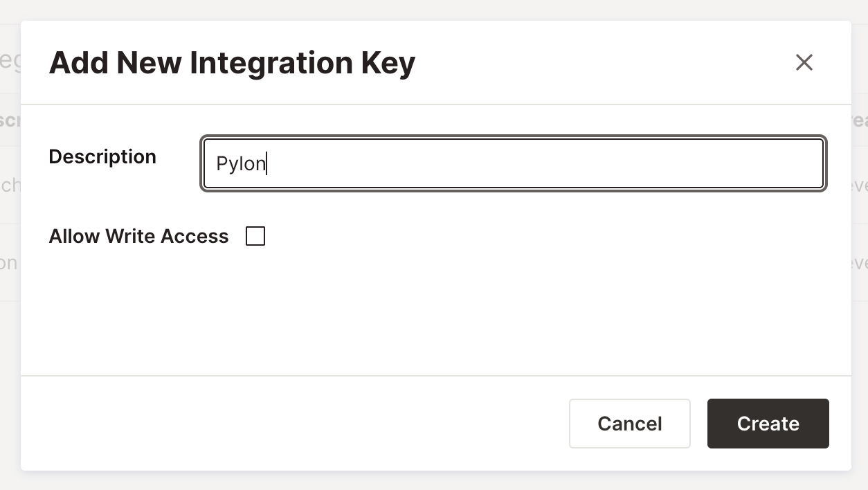Create the new integration key
868x490 pixels.
(768, 424)
